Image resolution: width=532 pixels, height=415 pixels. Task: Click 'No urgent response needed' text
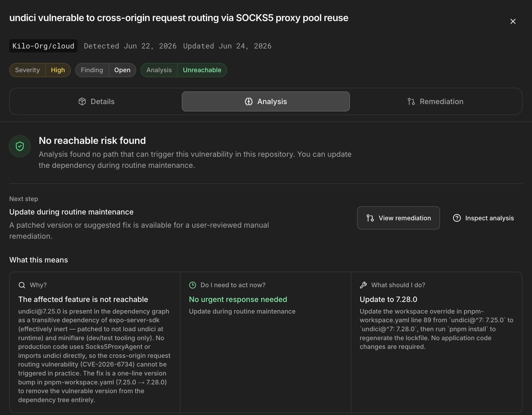[238, 299]
